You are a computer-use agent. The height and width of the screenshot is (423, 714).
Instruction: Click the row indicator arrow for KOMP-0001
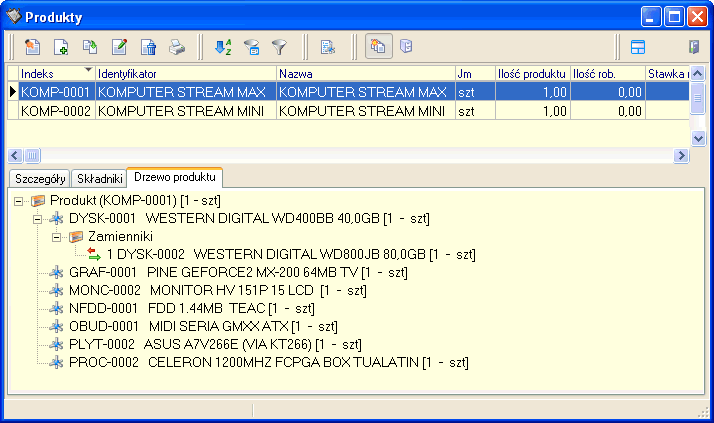pyautogui.click(x=13, y=92)
